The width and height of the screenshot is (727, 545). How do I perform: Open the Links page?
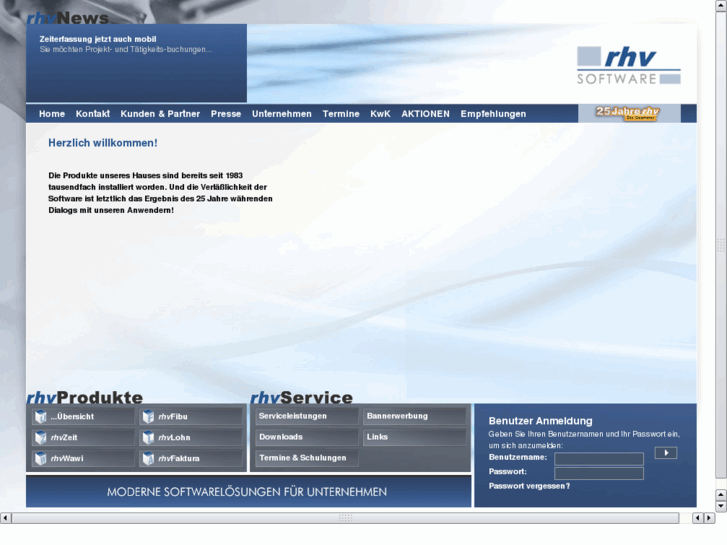click(415, 437)
